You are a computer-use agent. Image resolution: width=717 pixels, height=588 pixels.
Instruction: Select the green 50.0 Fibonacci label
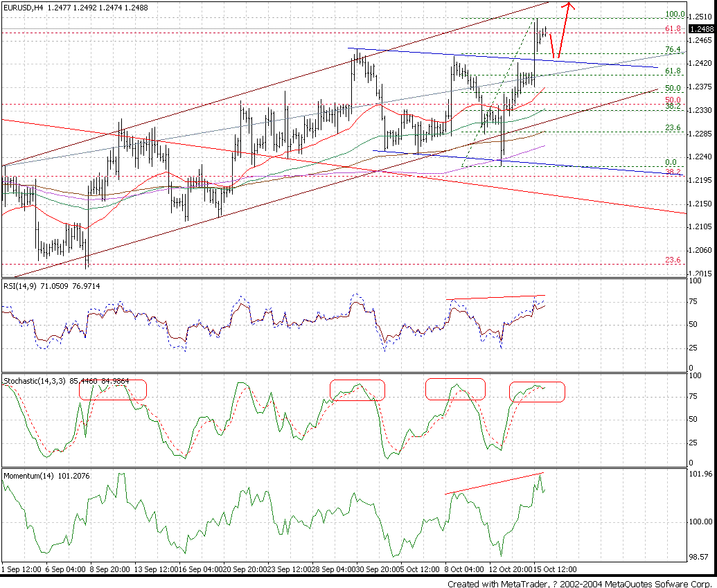click(x=673, y=88)
